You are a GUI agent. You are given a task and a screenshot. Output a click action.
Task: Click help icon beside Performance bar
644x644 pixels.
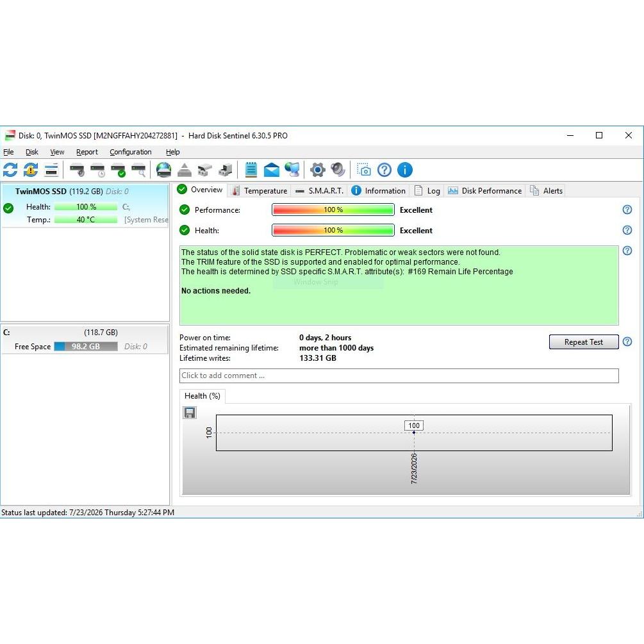tap(627, 210)
